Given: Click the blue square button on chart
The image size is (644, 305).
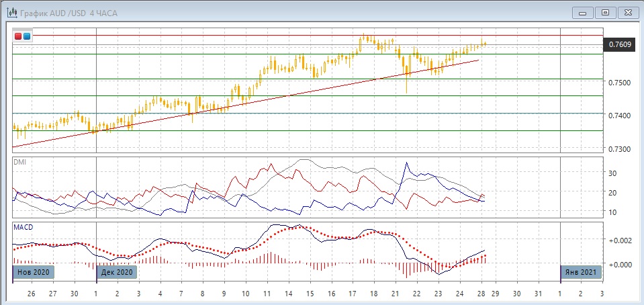Looking at the screenshot, I should pyautogui.click(x=27, y=36).
